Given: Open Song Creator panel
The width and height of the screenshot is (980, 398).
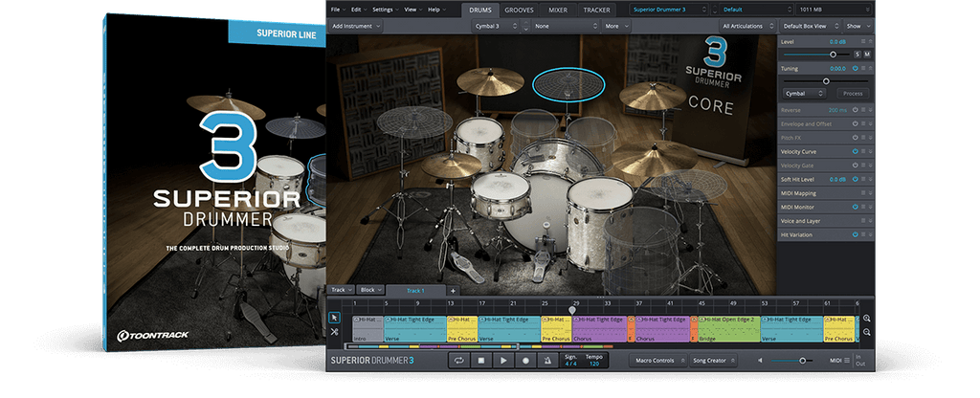Looking at the screenshot, I should [712, 361].
